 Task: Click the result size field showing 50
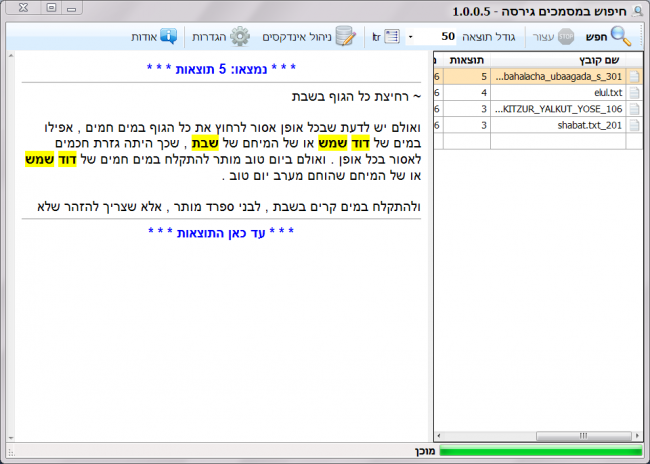(x=435, y=36)
